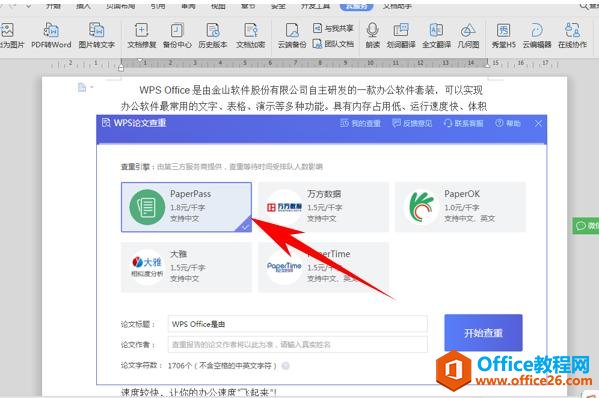
Task: Switch to the 安全 ribbon tab
Action: tap(278, 6)
